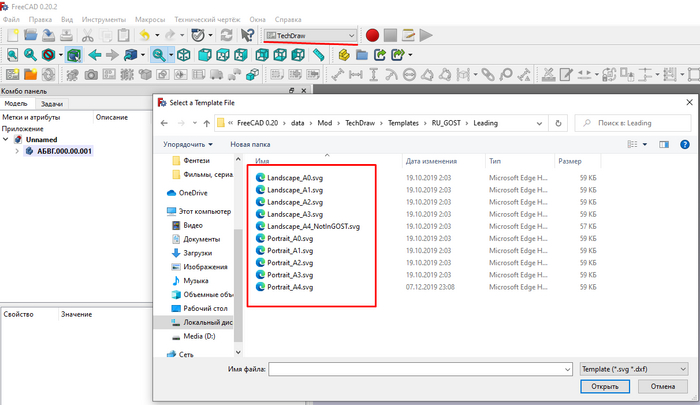
Task: Open the Упорядочить dropdown menu
Action: pyautogui.click(x=189, y=144)
